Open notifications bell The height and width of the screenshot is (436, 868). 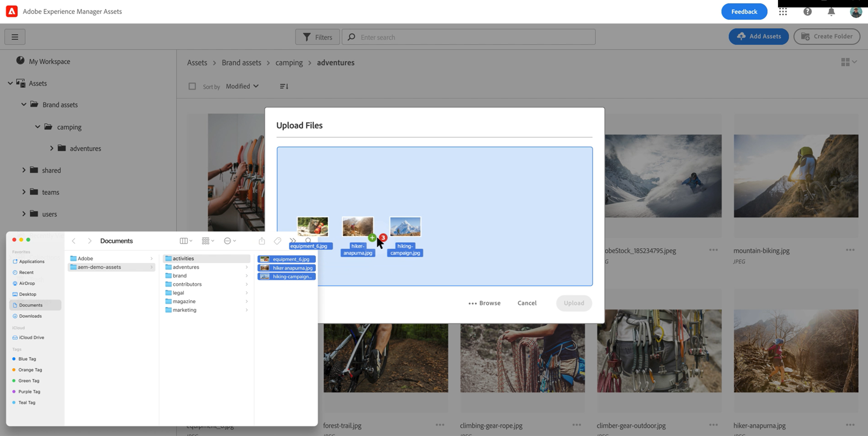pyautogui.click(x=831, y=11)
